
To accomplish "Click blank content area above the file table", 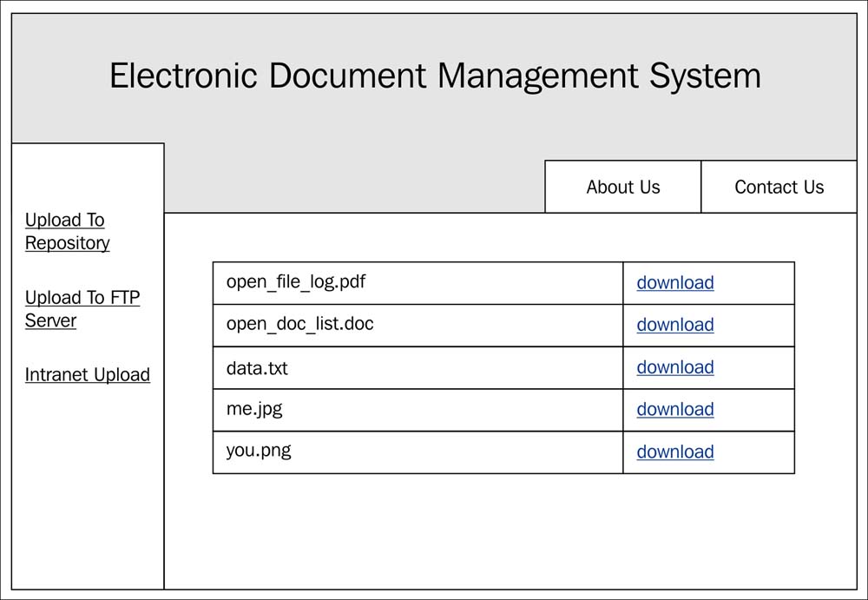I will click(x=503, y=237).
